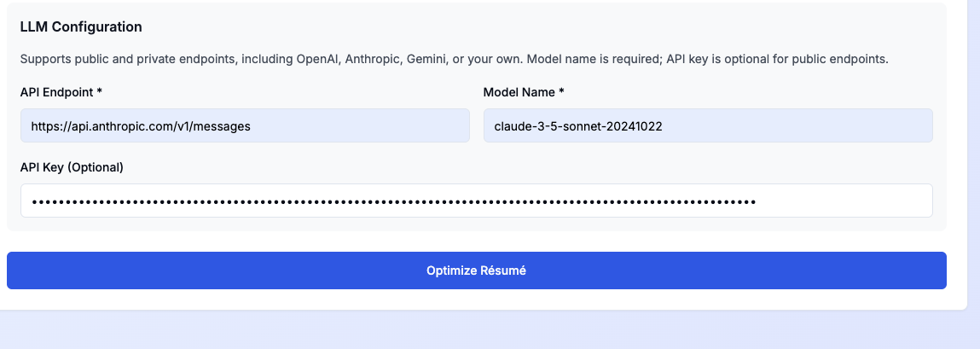
Task: Click empty space after model name value
Action: tap(793, 126)
